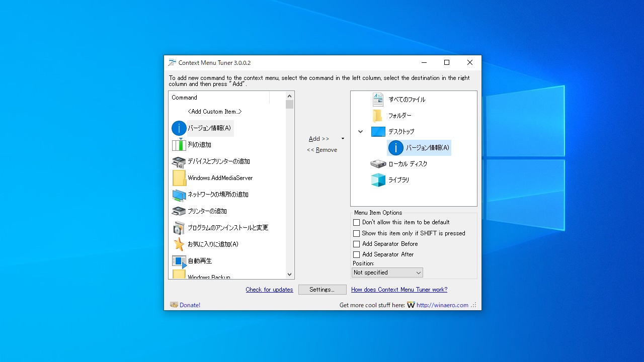Click the Donate! link text
This screenshot has height=362, width=644.
click(190, 305)
